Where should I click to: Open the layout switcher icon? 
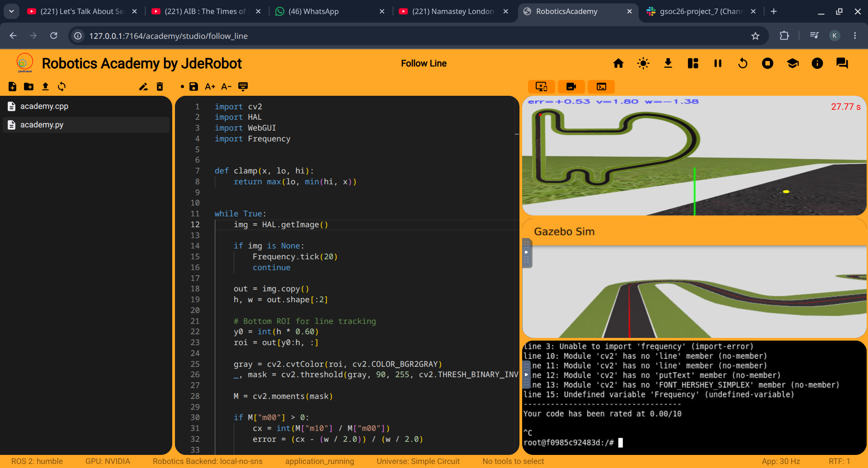tap(693, 63)
